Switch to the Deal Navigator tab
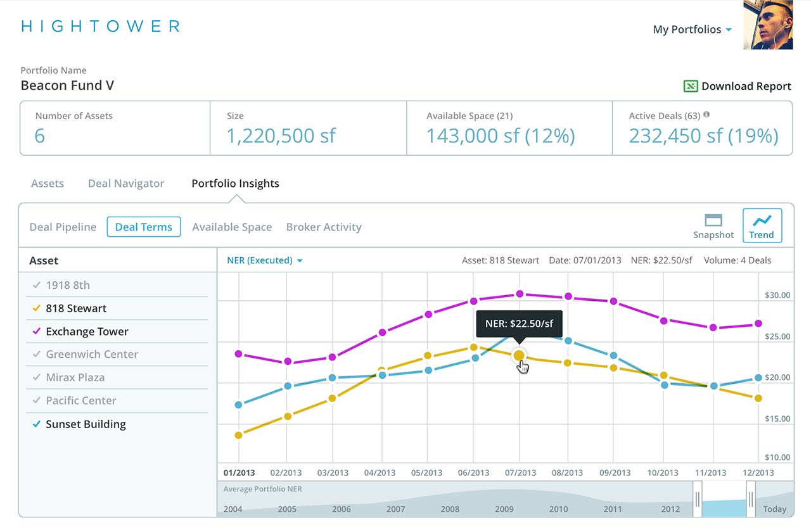This screenshot has width=811, height=532. (126, 184)
